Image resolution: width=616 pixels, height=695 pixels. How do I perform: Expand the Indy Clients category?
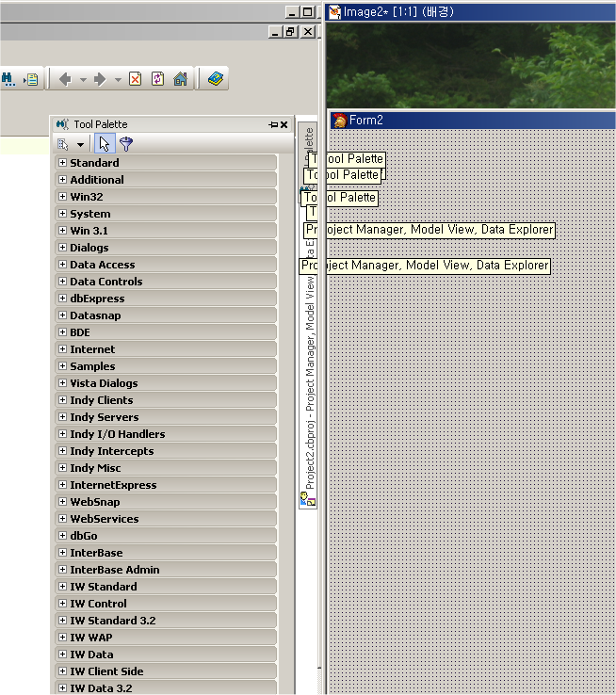[63, 400]
